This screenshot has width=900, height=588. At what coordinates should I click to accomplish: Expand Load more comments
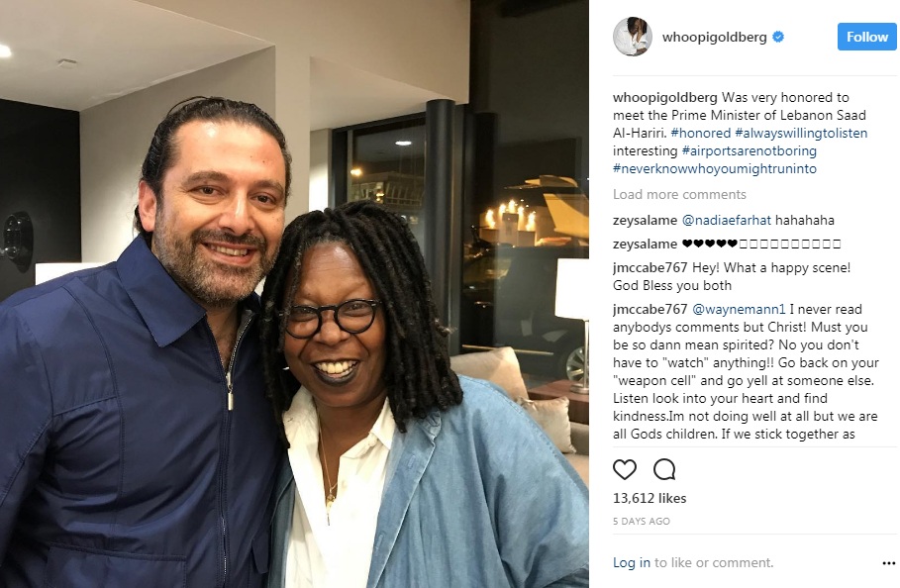tap(679, 194)
